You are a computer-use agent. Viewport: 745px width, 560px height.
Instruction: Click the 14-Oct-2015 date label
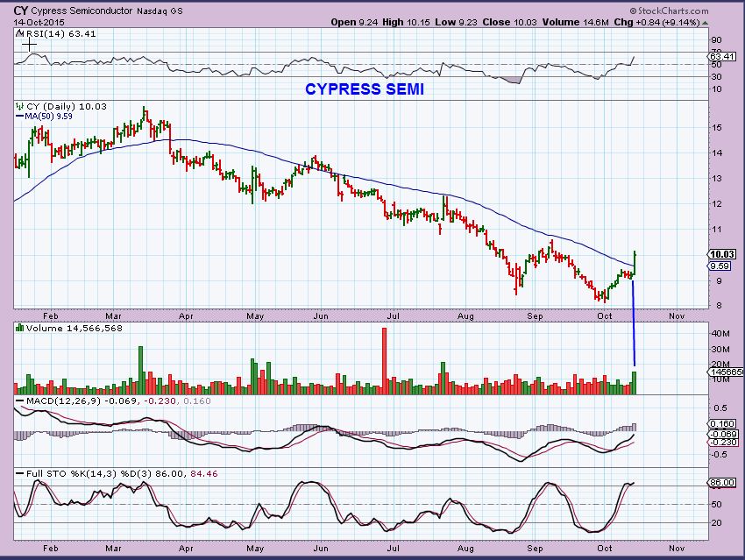tap(39, 22)
